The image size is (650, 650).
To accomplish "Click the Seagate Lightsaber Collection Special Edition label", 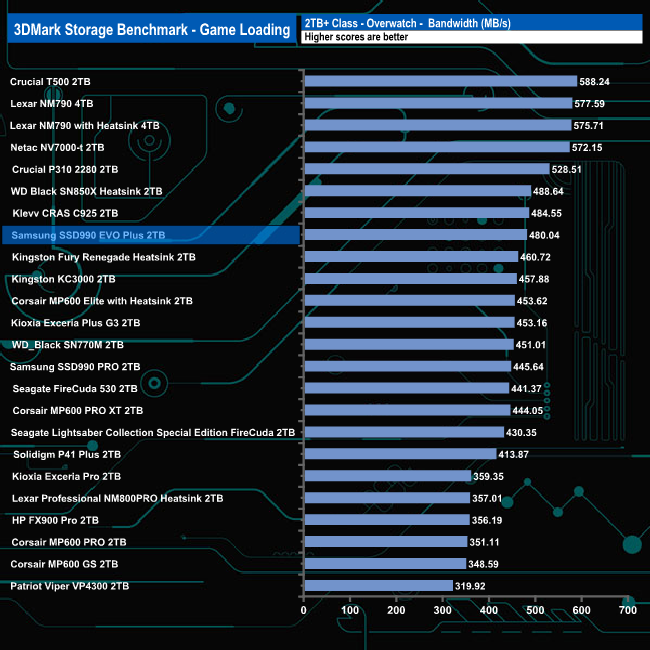I will coord(153,433).
